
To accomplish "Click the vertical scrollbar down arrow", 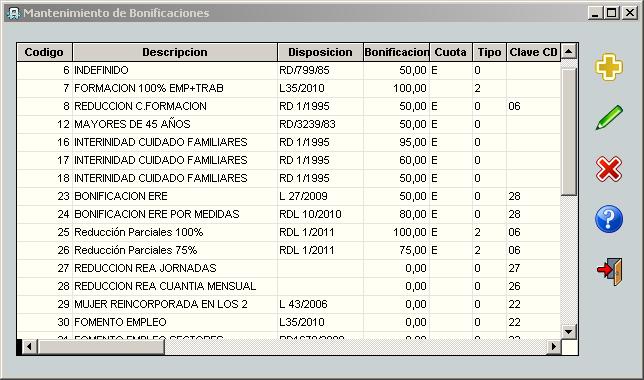I will click(x=569, y=331).
